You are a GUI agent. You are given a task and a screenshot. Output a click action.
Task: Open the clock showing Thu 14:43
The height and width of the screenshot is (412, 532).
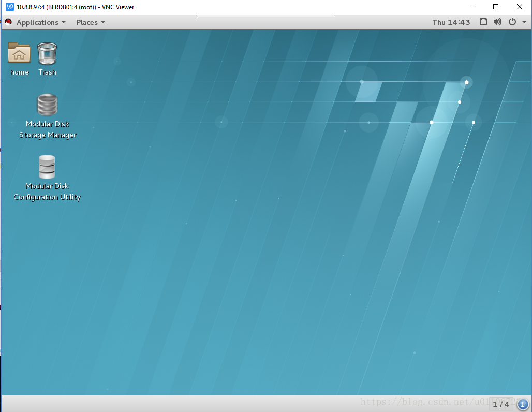tap(451, 22)
